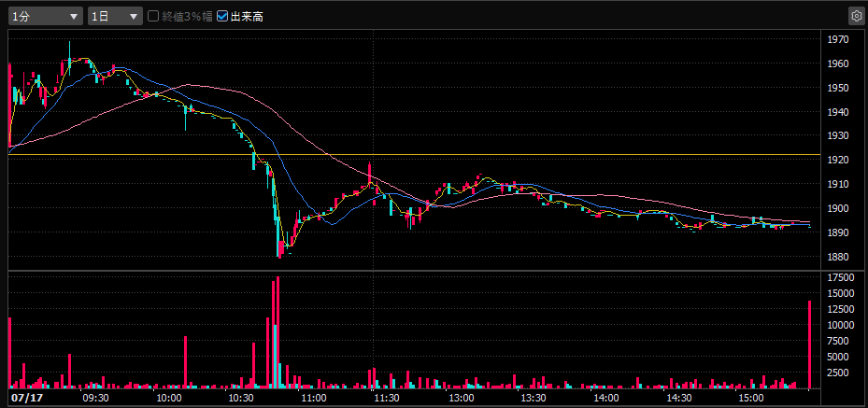868x408 pixels.
Task: Click the 1890 price axis label
Action: (x=837, y=232)
